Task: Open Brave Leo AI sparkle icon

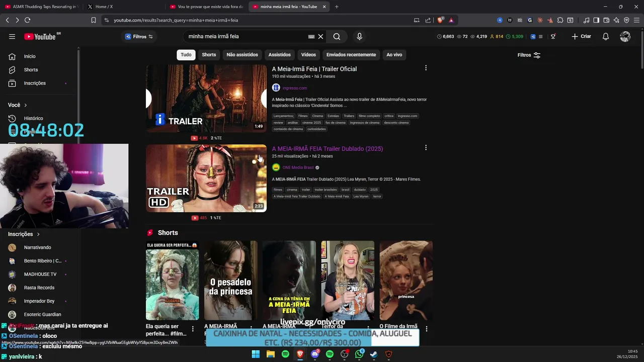Action: tap(616, 20)
